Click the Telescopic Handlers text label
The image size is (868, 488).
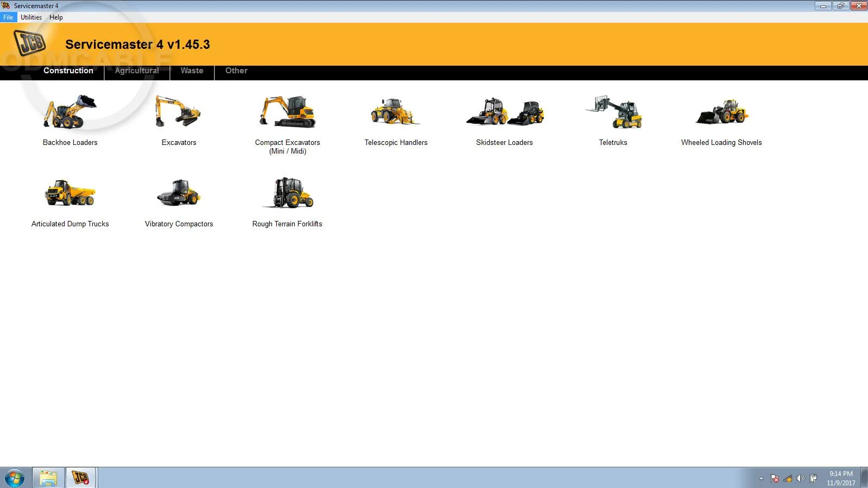point(396,143)
